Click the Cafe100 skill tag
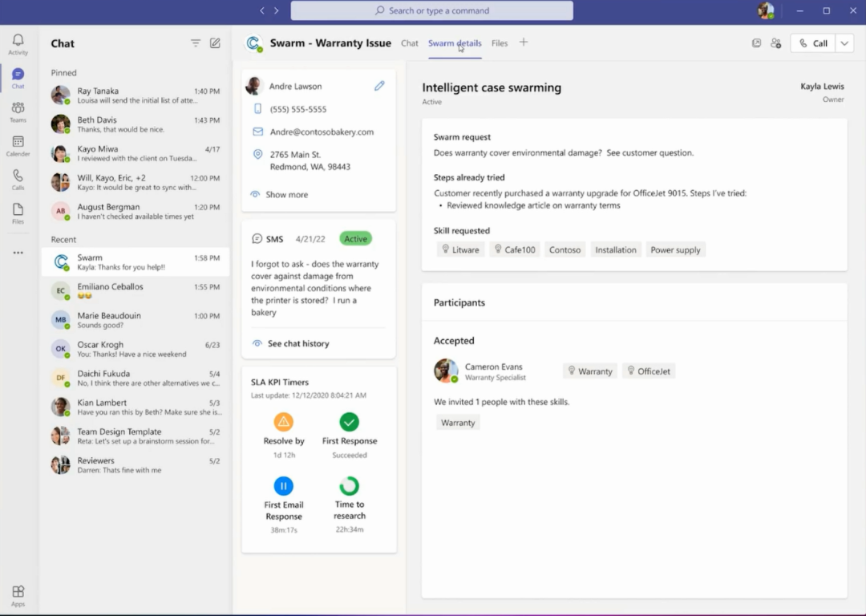The height and width of the screenshot is (616, 866). pos(515,249)
